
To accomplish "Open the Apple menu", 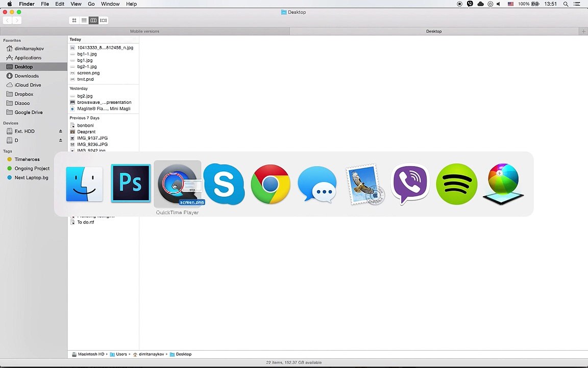I will coord(10,4).
